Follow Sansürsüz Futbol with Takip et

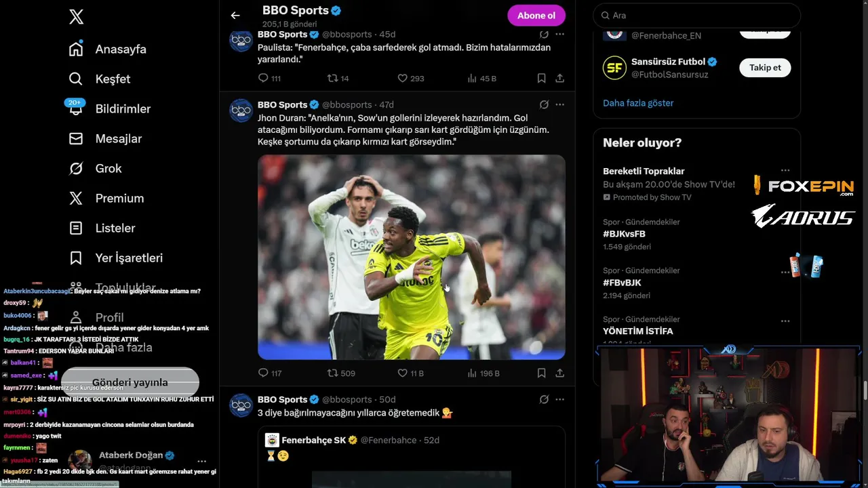pyautogui.click(x=765, y=67)
